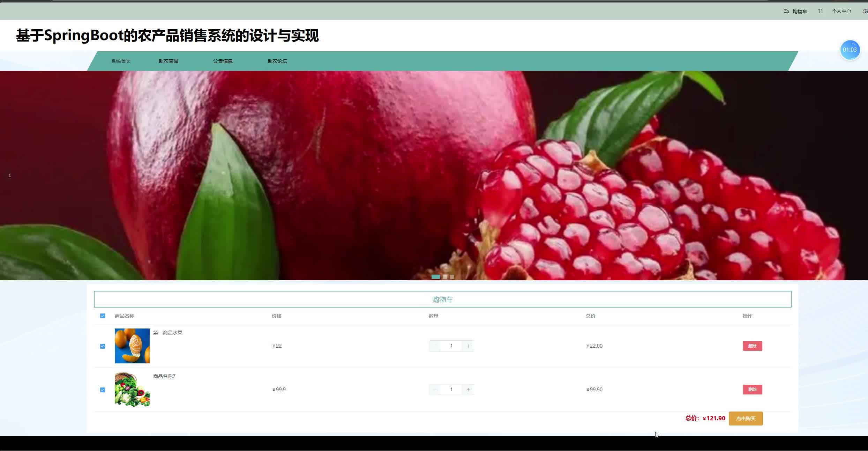Open 个人中心 link in top bar
The height and width of the screenshot is (451, 868).
pos(841,11)
